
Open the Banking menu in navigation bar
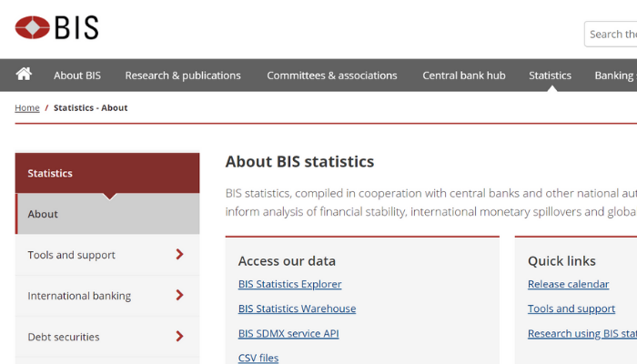[615, 76]
